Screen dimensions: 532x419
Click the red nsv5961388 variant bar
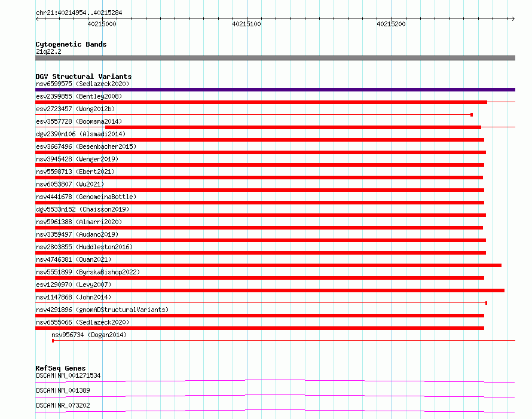point(259,228)
